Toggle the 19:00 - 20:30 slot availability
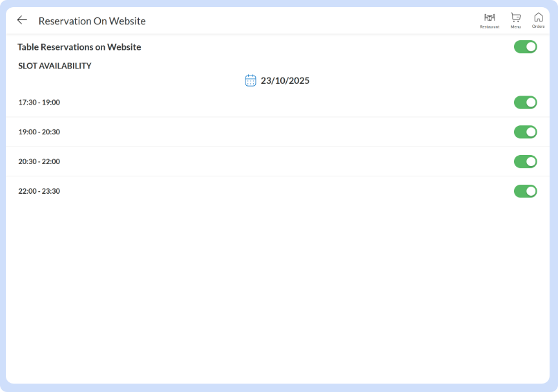 pyautogui.click(x=525, y=132)
